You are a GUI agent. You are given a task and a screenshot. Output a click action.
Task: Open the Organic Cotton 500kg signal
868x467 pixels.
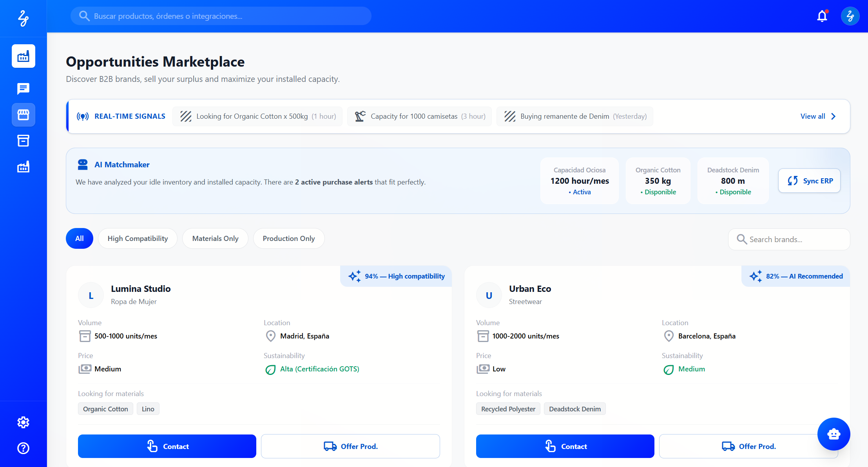point(257,116)
